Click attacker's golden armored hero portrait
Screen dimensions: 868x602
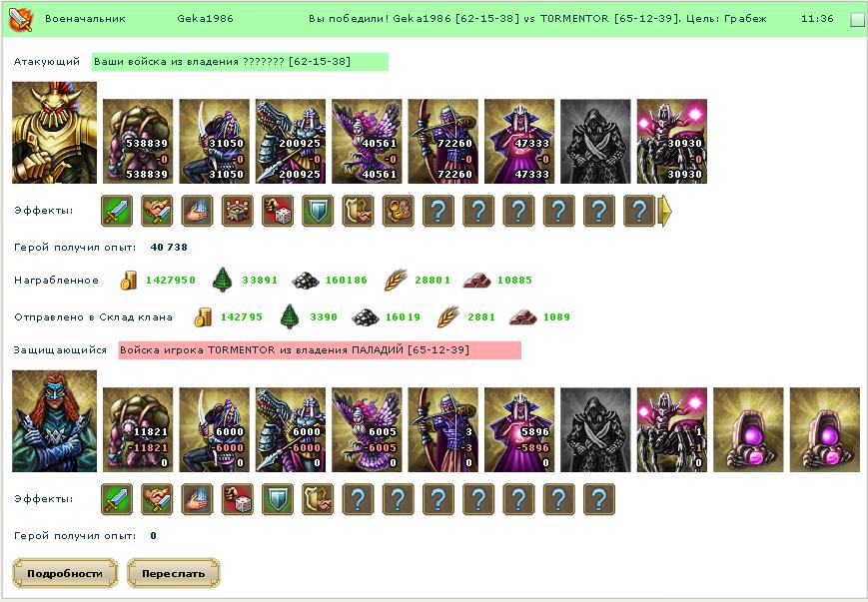click(x=54, y=133)
